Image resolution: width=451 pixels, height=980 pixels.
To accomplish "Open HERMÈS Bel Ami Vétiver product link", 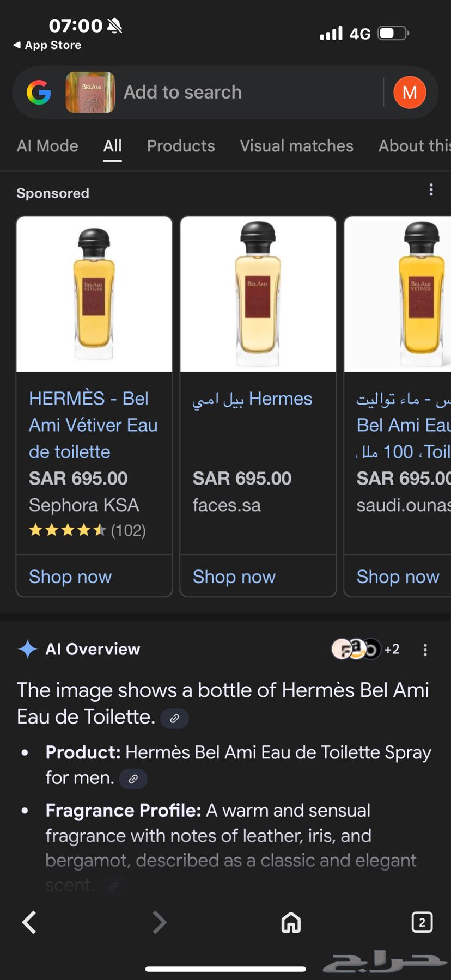I will click(93, 425).
